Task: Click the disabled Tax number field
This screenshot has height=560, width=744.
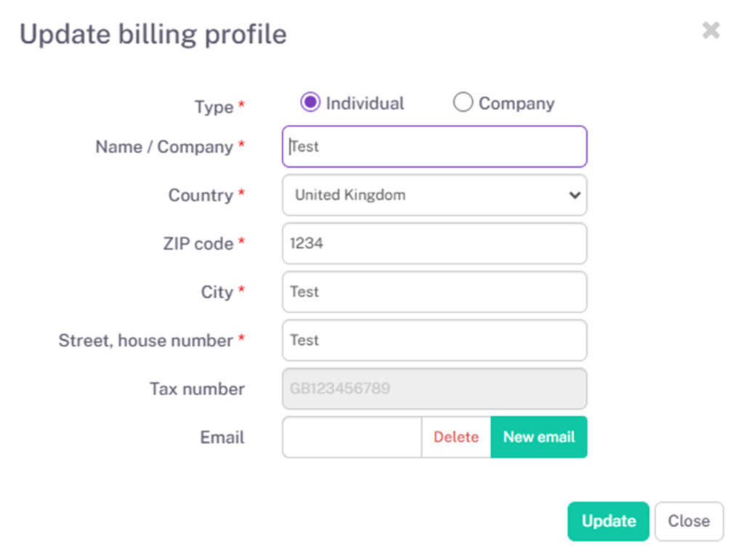Action: pos(434,389)
